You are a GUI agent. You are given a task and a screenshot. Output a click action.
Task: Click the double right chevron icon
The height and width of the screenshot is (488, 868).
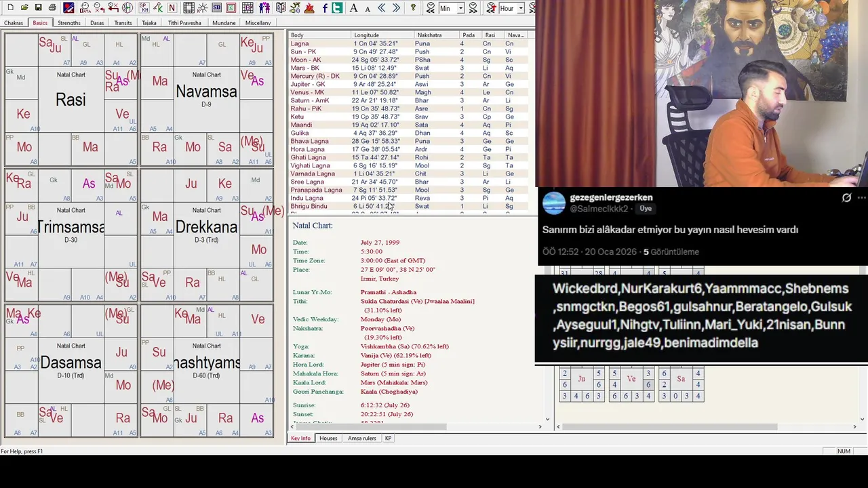pyautogui.click(x=396, y=7)
